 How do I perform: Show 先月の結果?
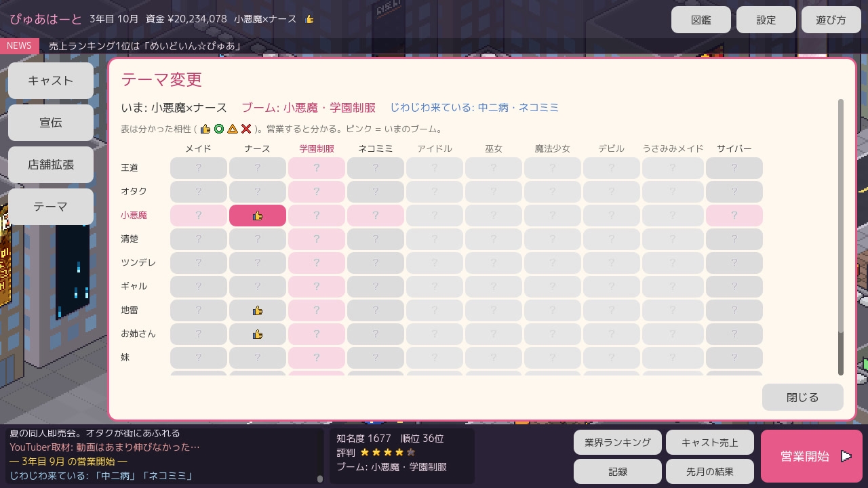pos(710,472)
